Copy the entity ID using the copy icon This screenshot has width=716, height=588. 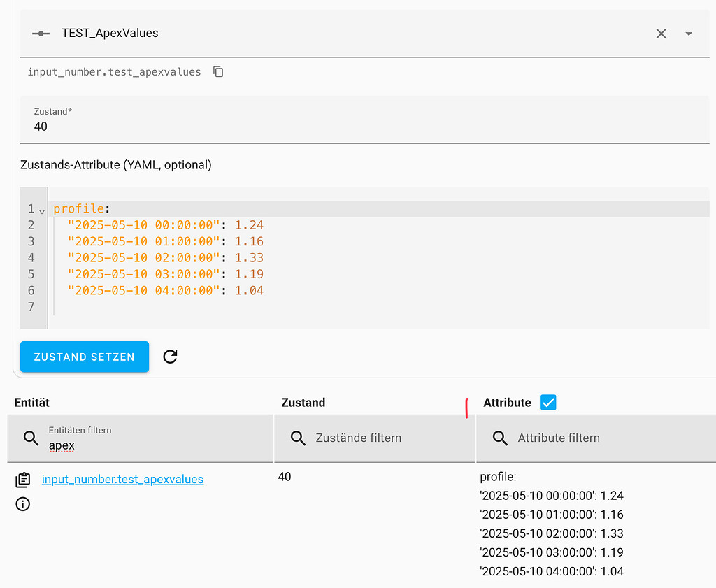coord(218,71)
